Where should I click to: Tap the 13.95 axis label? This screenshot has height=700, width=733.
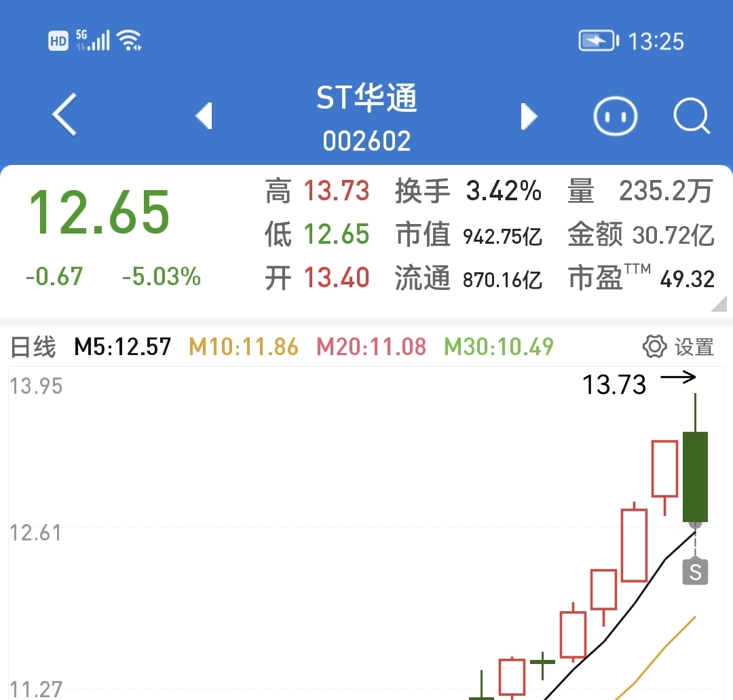coord(36,386)
